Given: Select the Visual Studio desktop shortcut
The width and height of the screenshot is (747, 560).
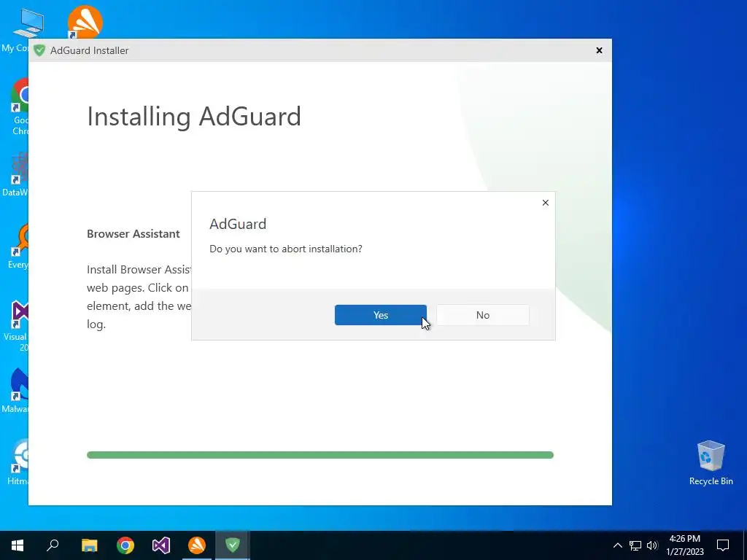Looking at the screenshot, I should coord(16,326).
